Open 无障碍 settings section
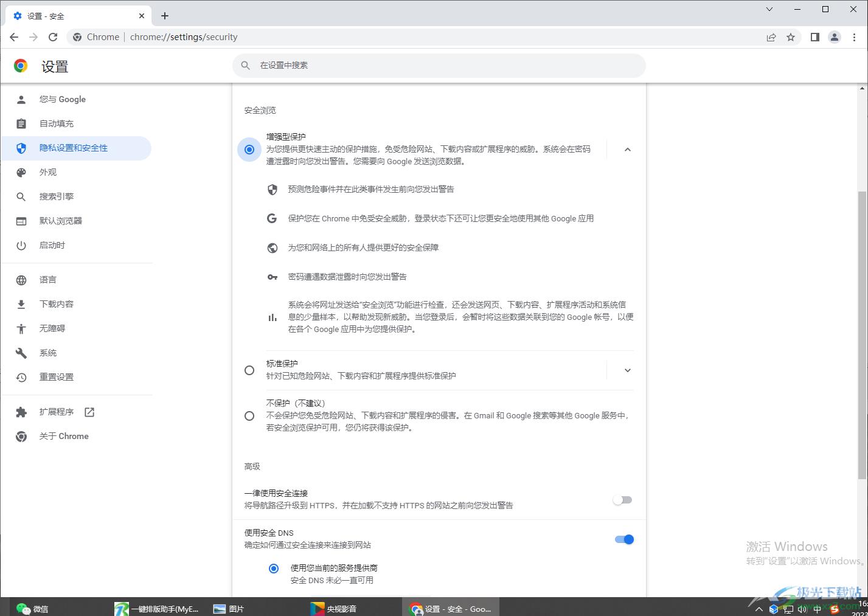The height and width of the screenshot is (616, 868). click(x=76, y=328)
